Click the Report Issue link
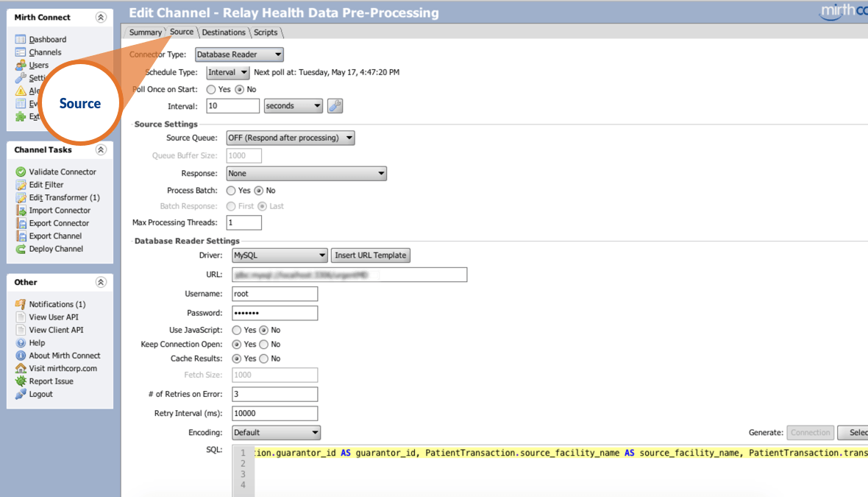The width and height of the screenshot is (868, 497). 51,381
